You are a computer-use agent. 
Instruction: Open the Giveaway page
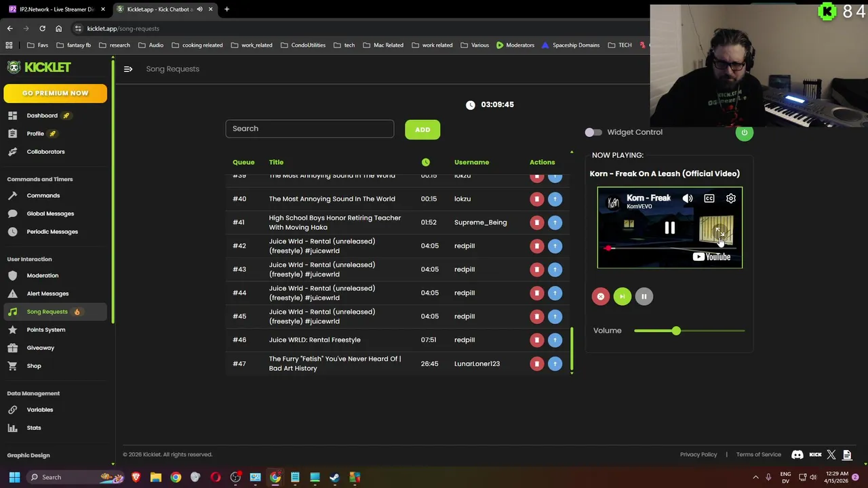(x=41, y=348)
